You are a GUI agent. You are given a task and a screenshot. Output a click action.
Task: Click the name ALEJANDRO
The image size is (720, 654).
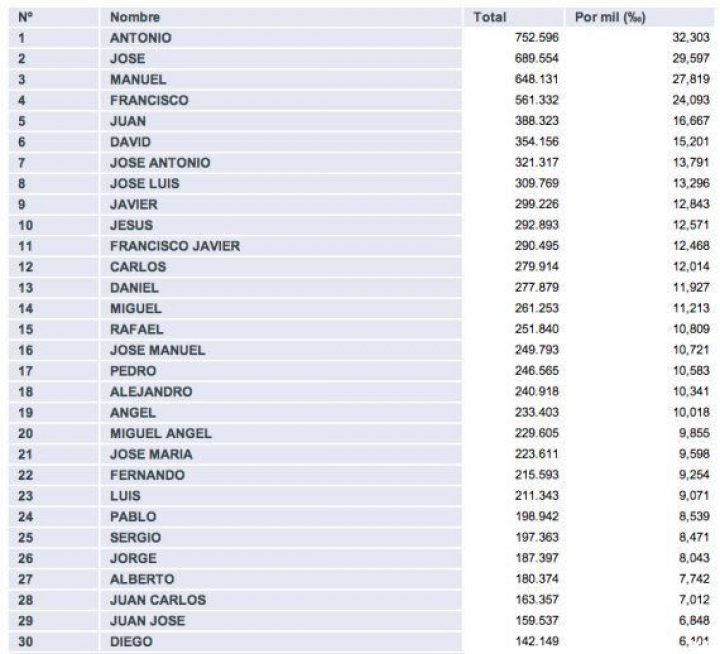click(x=151, y=391)
